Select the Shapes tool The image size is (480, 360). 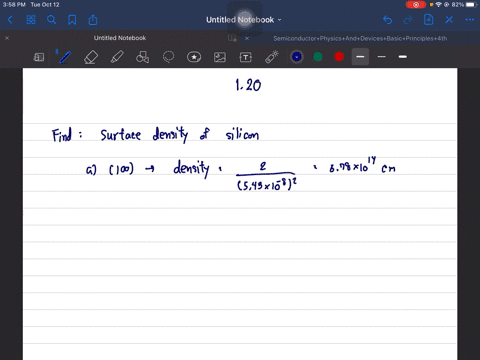coord(142,57)
